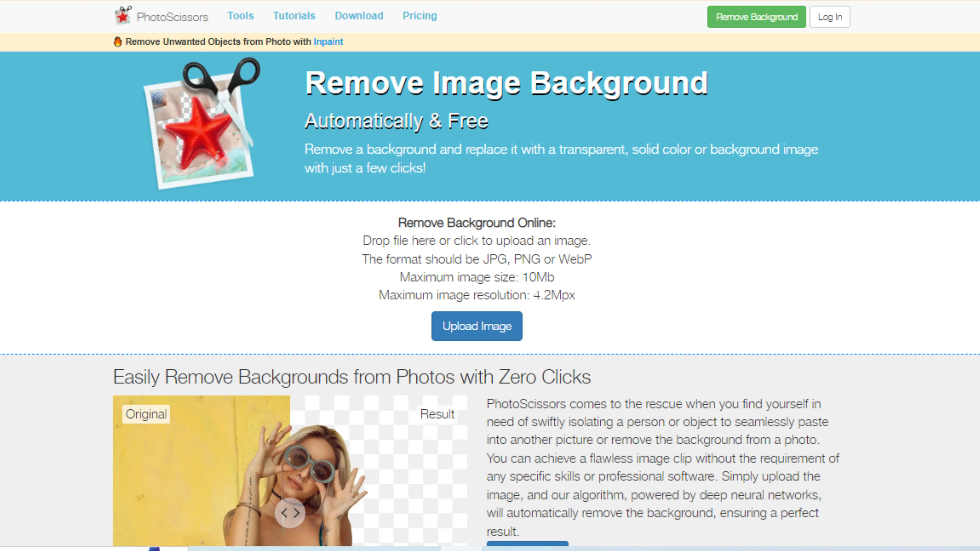Viewport: 980px width, 551px height.
Task: Click 'Maximum image size: 10Mb' text
Action: [477, 277]
